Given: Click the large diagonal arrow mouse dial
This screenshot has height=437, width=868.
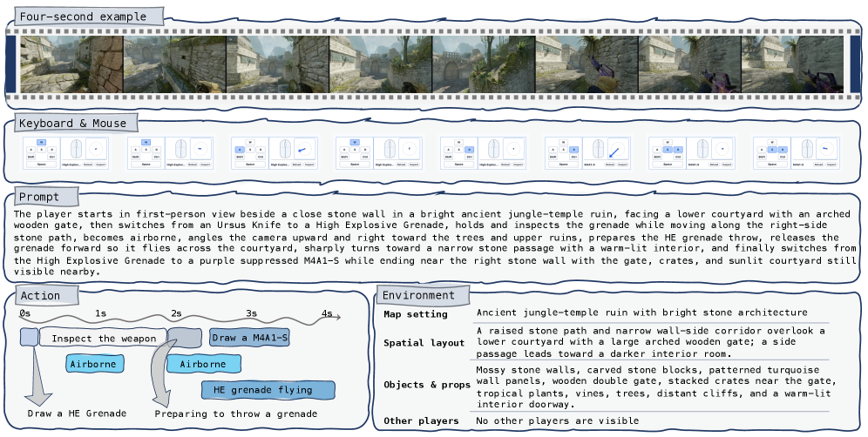Looking at the screenshot, I should click(x=618, y=149).
